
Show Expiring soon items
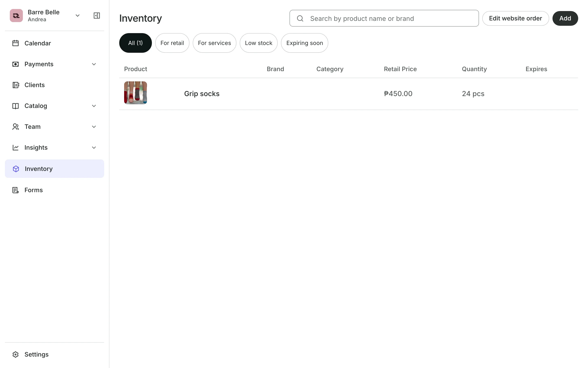click(304, 43)
